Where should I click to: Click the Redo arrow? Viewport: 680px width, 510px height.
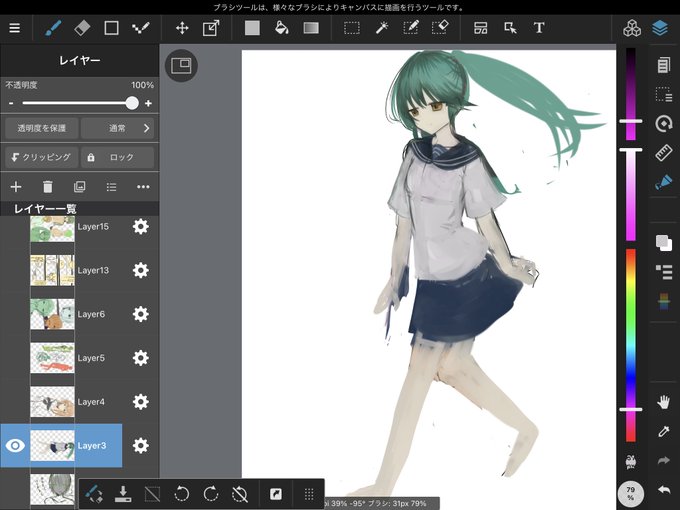pyautogui.click(x=664, y=460)
